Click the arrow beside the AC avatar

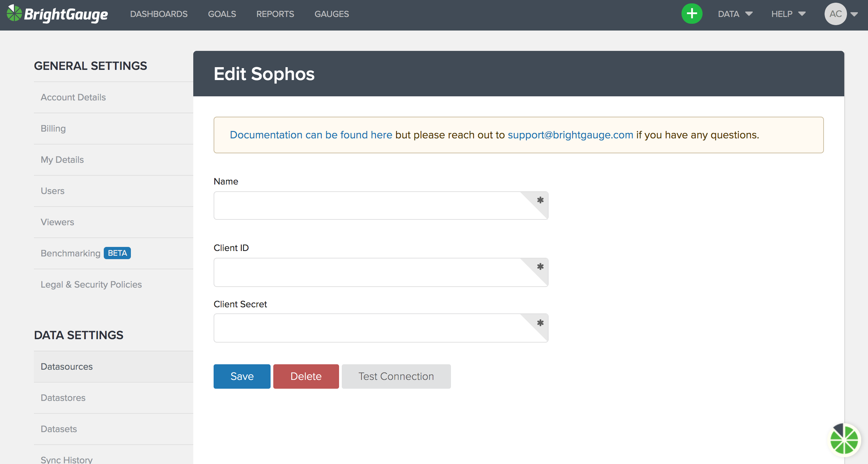pyautogui.click(x=854, y=14)
